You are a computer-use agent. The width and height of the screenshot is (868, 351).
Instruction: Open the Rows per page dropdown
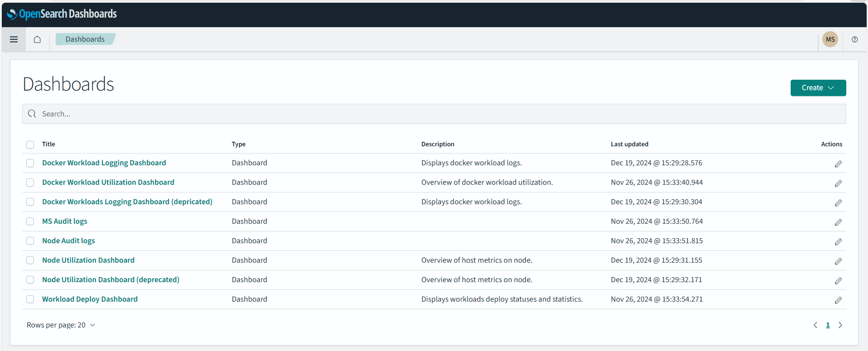pos(61,325)
